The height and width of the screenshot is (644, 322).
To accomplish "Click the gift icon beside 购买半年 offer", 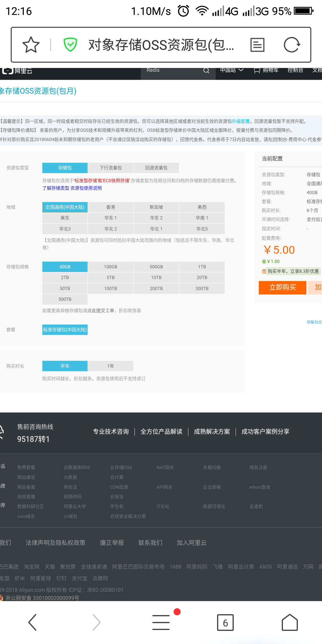I will click(264, 271).
